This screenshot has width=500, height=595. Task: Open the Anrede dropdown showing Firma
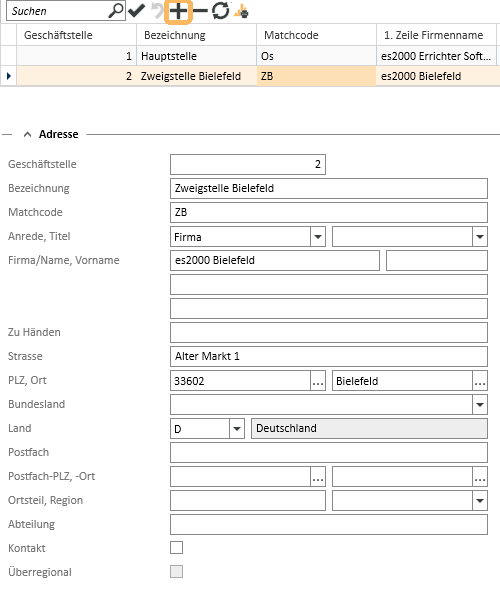tap(318, 237)
